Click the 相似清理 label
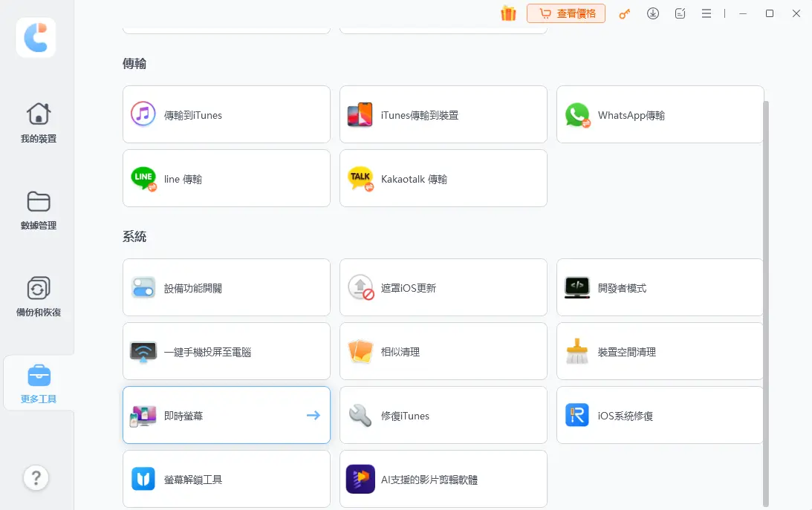The height and width of the screenshot is (510, 812). click(400, 353)
